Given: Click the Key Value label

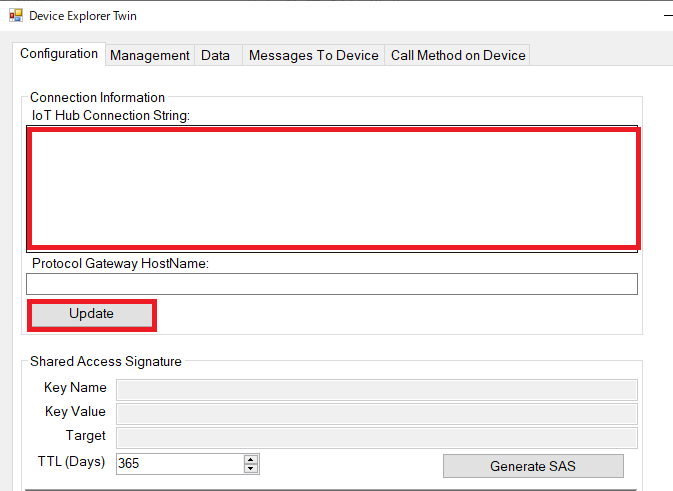Looking at the screenshot, I should click(x=75, y=412).
